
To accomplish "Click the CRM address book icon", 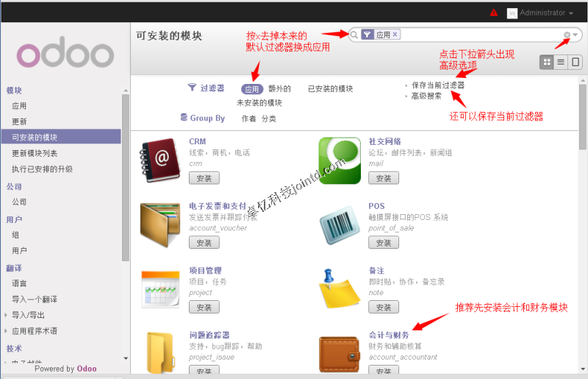I will pyautogui.click(x=159, y=160).
